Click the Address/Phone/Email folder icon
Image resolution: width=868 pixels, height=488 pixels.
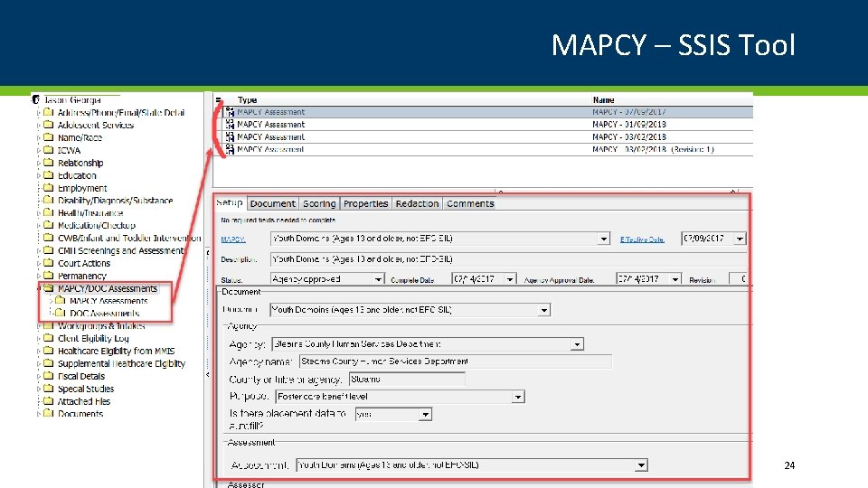pyautogui.click(x=49, y=112)
